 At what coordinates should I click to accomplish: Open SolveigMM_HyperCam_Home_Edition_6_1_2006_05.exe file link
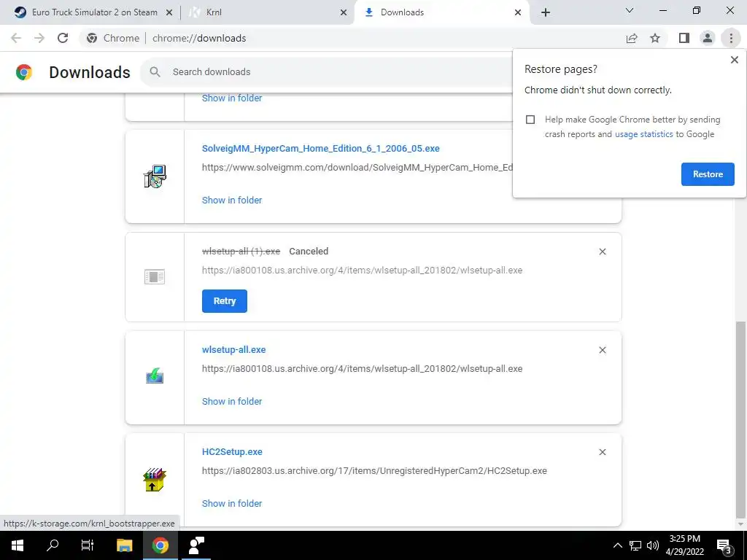(321, 149)
